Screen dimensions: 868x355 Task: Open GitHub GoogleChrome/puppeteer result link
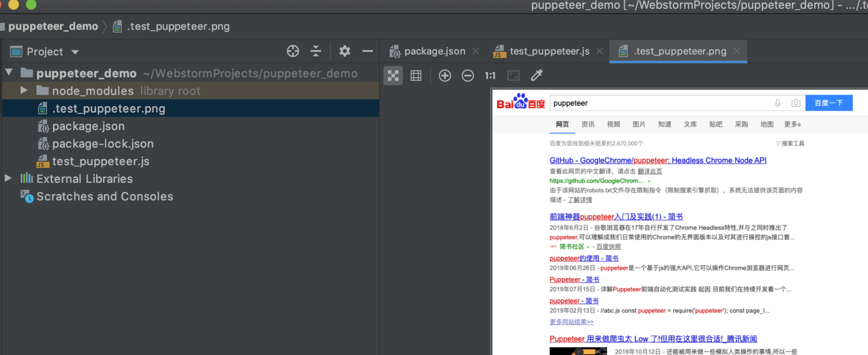[658, 160]
